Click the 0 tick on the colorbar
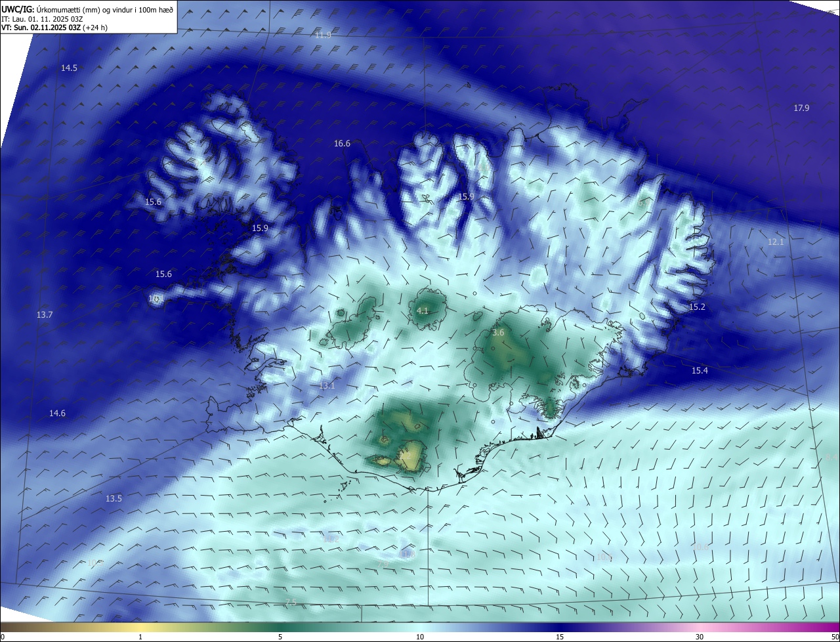The height and width of the screenshot is (642, 840). tap(3, 637)
